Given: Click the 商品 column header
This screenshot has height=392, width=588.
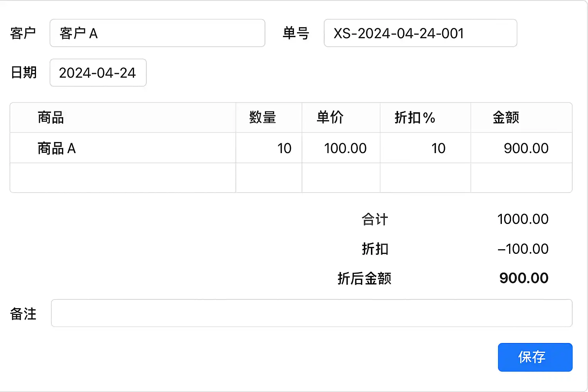Looking at the screenshot, I should click(51, 118).
